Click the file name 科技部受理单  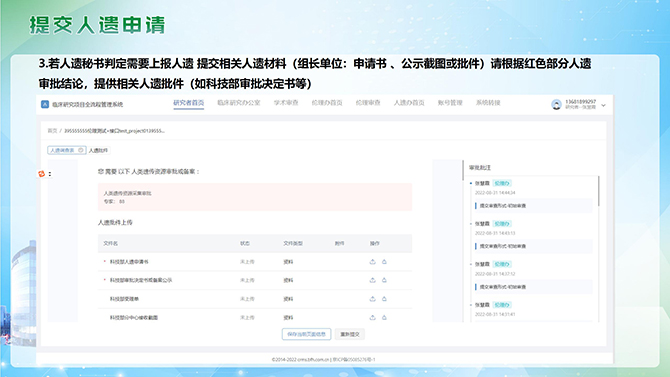tap(124, 299)
